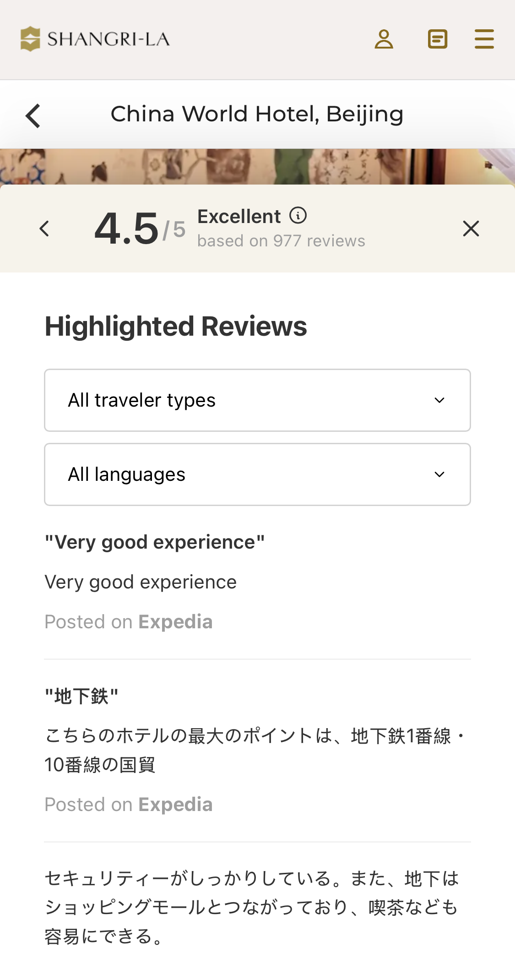Select the Highlighted Reviews heading
This screenshot has height=980, width=515.
[x=175, y=326]
